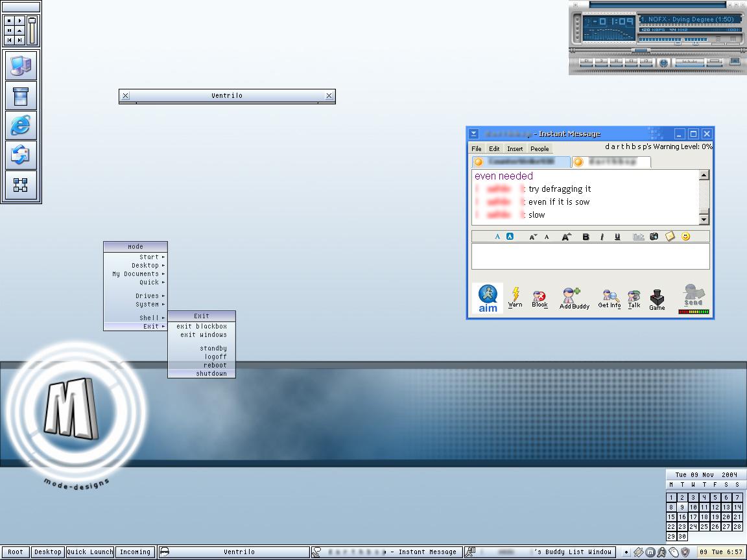Play track from the dock media controls
Viewport: 747px width, 560px height.
pos(19,21)
